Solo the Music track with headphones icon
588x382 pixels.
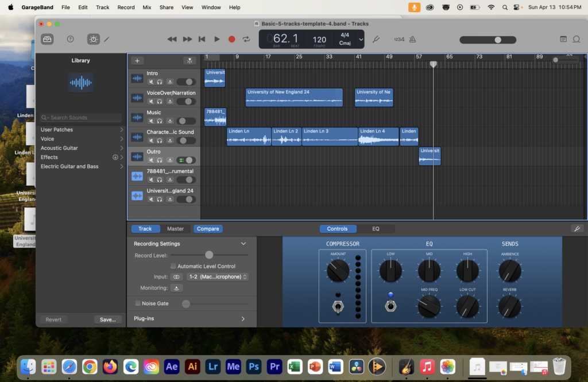pyautogui.click(x=160, y=121)
